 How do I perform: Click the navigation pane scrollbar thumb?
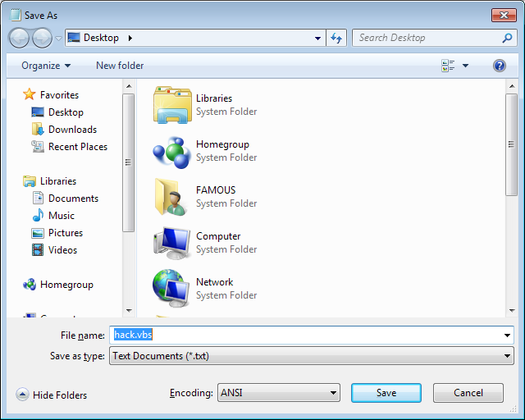click(129, 162)
